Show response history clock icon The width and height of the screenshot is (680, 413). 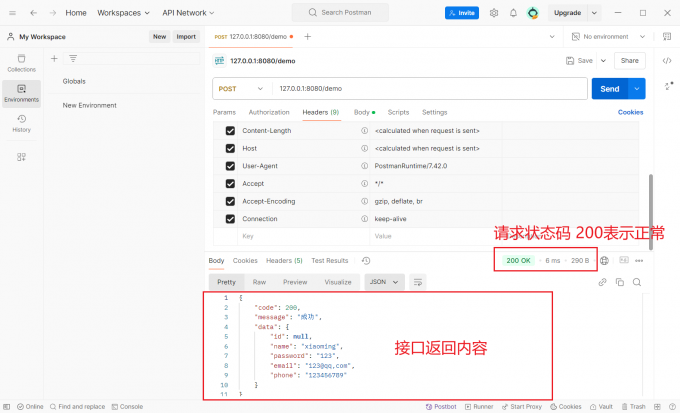click(x=366, y=261)
